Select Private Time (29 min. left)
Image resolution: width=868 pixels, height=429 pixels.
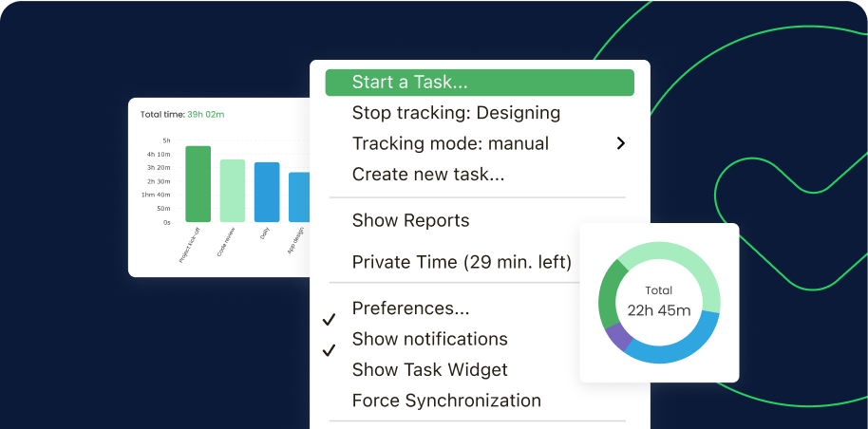462,262
